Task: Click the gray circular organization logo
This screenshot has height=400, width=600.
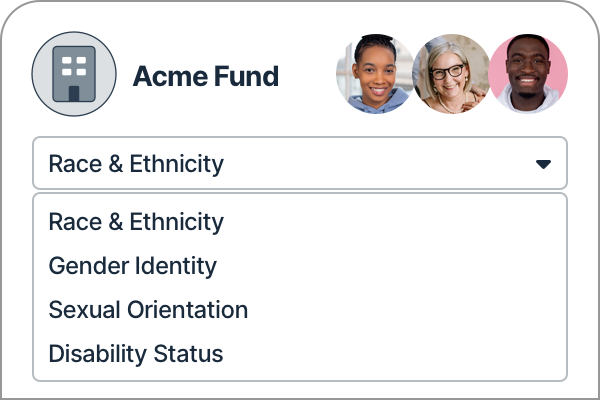Action: click(x=74, y=75)
